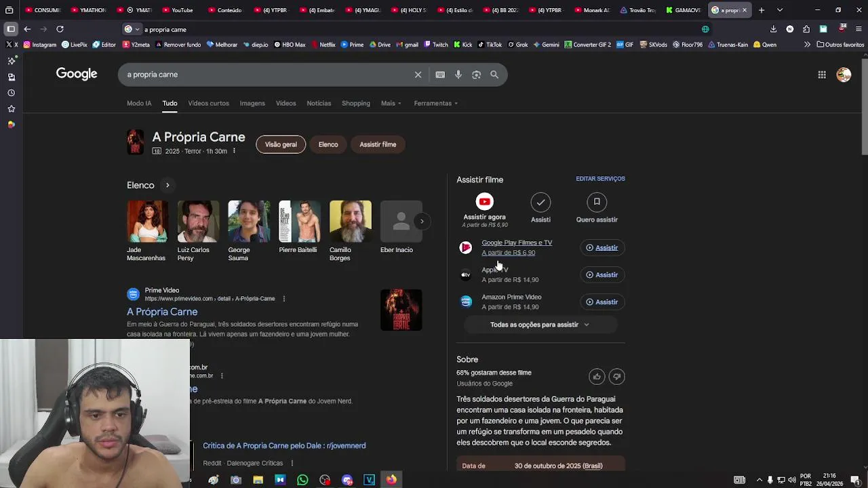Open Google account profile picture
Screen dimensions: 868x488
click(x=844, y=75)
